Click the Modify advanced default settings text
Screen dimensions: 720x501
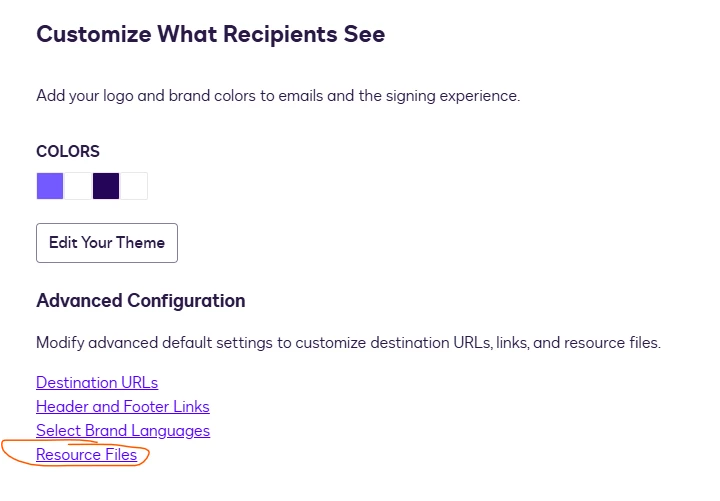(x=349, y=343)
